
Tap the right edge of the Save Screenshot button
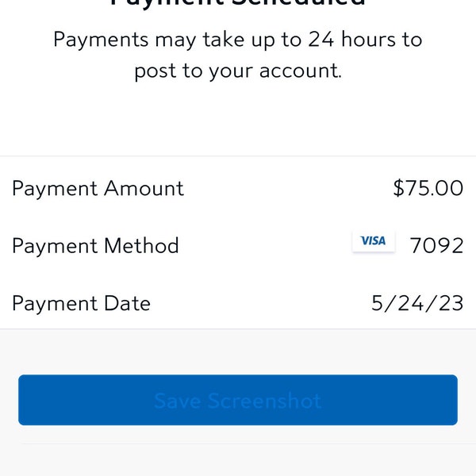tap(453, 400)
